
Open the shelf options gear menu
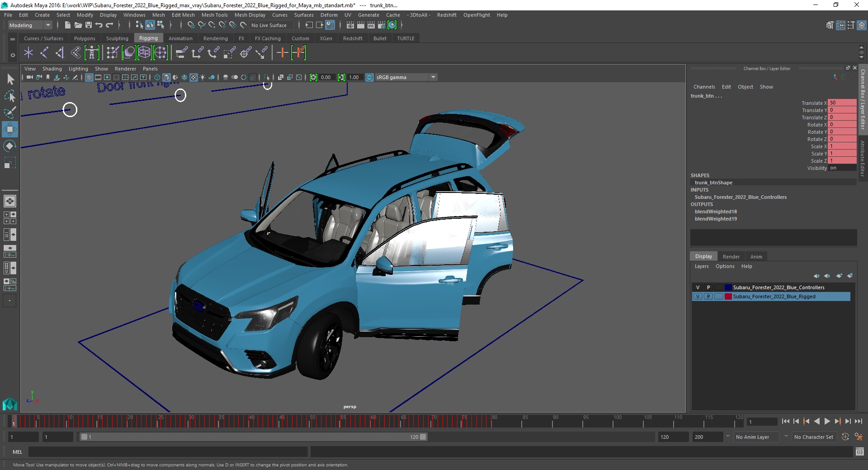(13, 55)
